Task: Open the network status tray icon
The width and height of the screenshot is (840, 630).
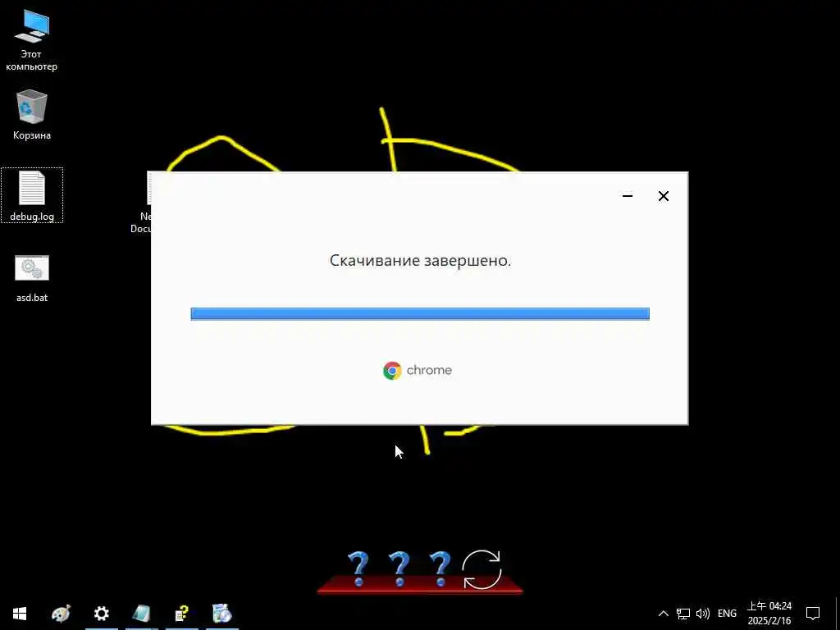Action: (683, 614)
